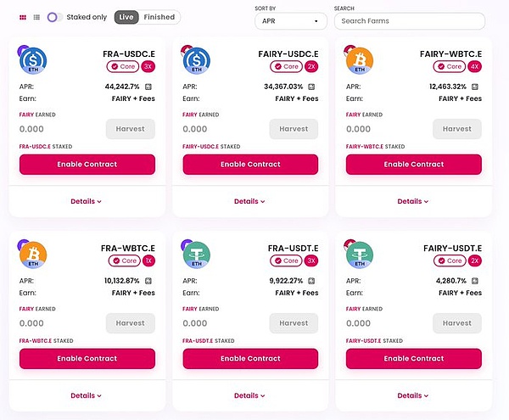The height and width of the screenshot is (420, 509).
Task: Open the Sort By APR dropdown
Action: click(x=291, y=21)
